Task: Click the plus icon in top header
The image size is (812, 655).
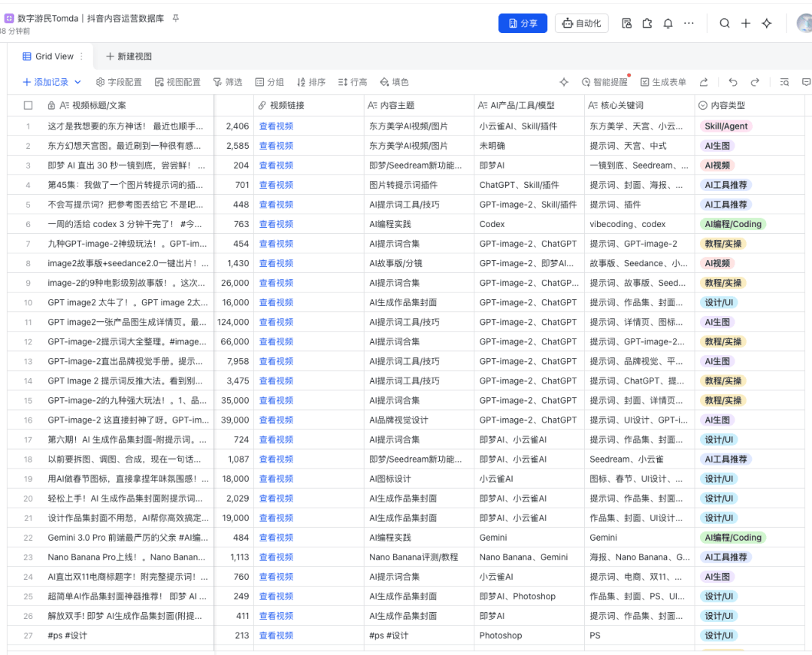Action: tap(746, 23)
